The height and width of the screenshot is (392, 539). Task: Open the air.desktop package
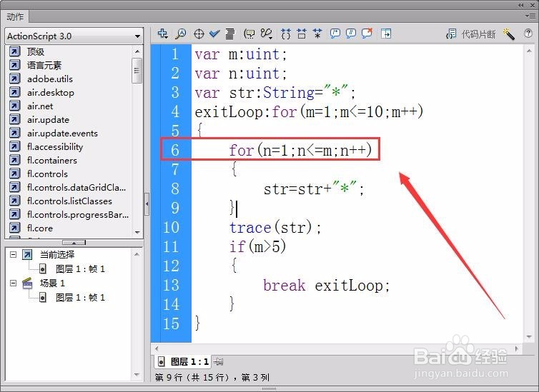click(51, 93)
